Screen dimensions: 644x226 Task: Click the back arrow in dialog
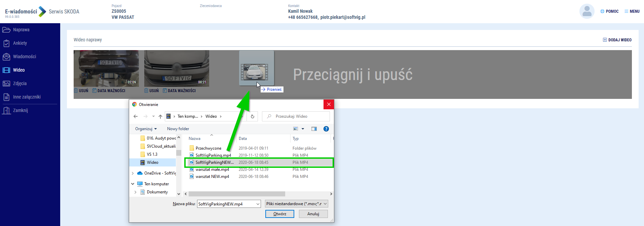(136, 116)
